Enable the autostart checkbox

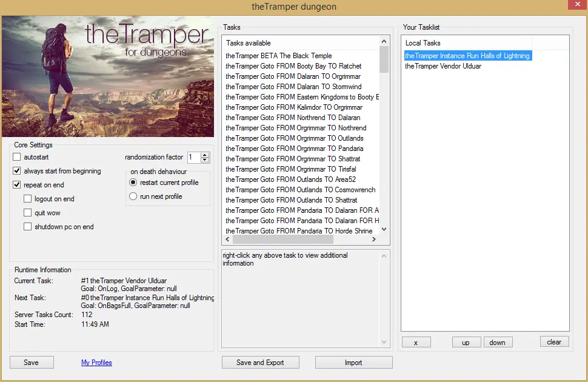(17, 157)
